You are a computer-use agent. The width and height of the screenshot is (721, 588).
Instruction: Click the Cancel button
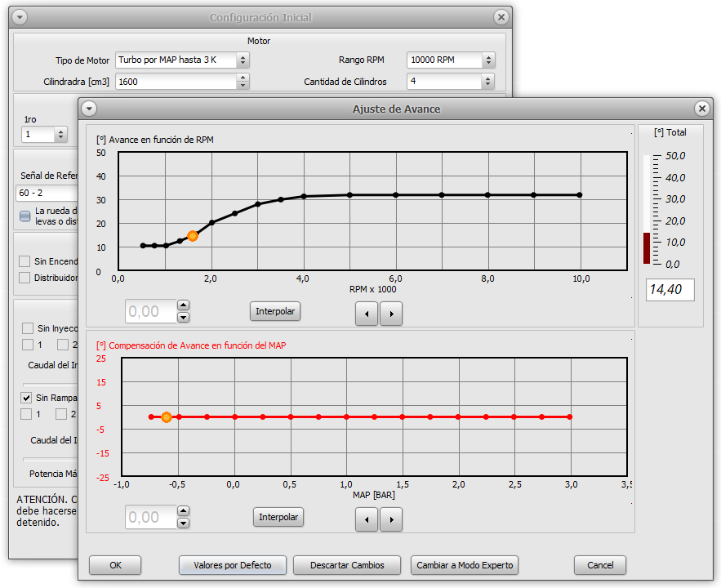click(x=600, y=565)
